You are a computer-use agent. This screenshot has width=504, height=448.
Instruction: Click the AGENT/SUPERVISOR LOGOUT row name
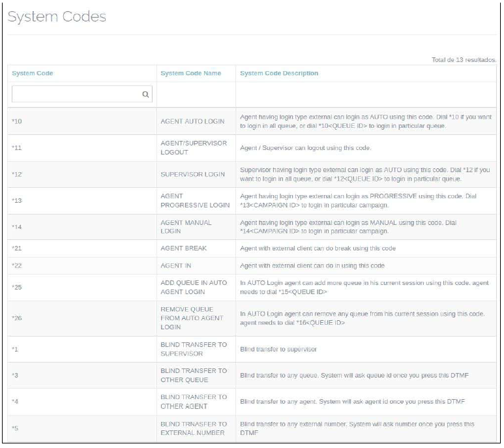194,148
